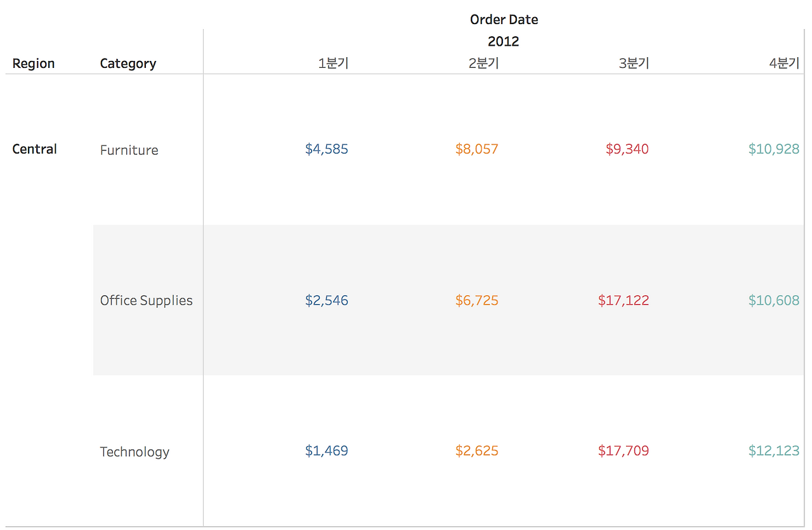Viewport: 812px width, 530px height.
Task: Click the $8,057 orange value
Action: click(477, 149)
